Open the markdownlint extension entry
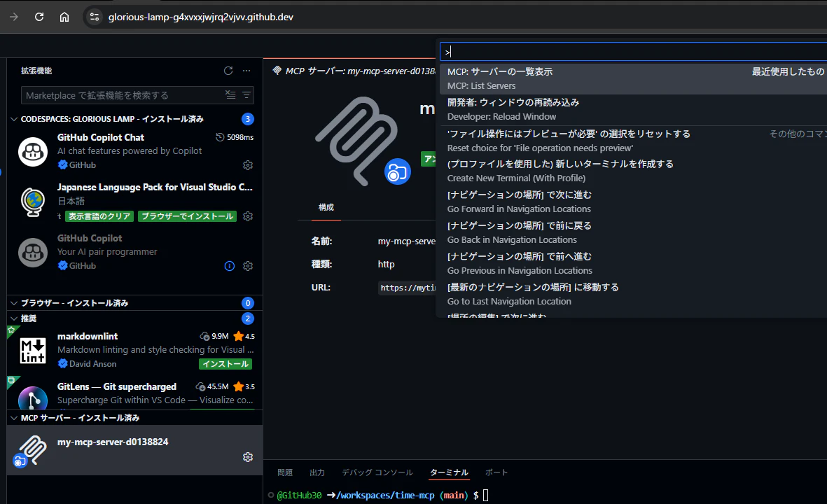Viewport: 827px width, 504px height. pyautogui.click(x=134, y=350)
